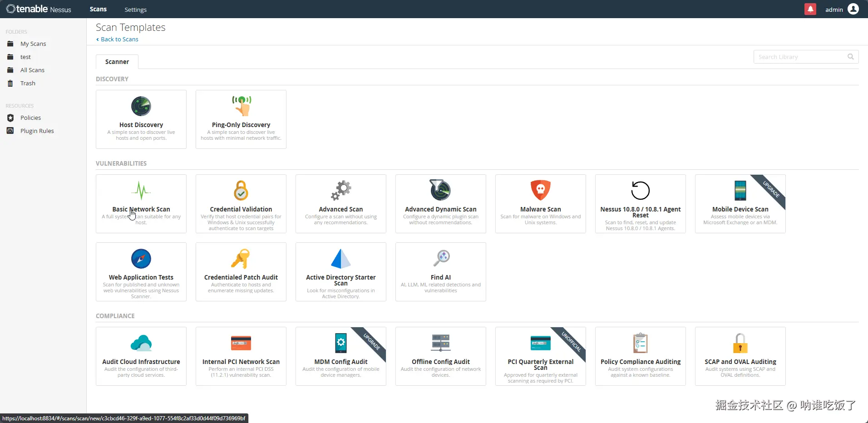Click the Find AI magnifier icon

click(x=441, y=258)
